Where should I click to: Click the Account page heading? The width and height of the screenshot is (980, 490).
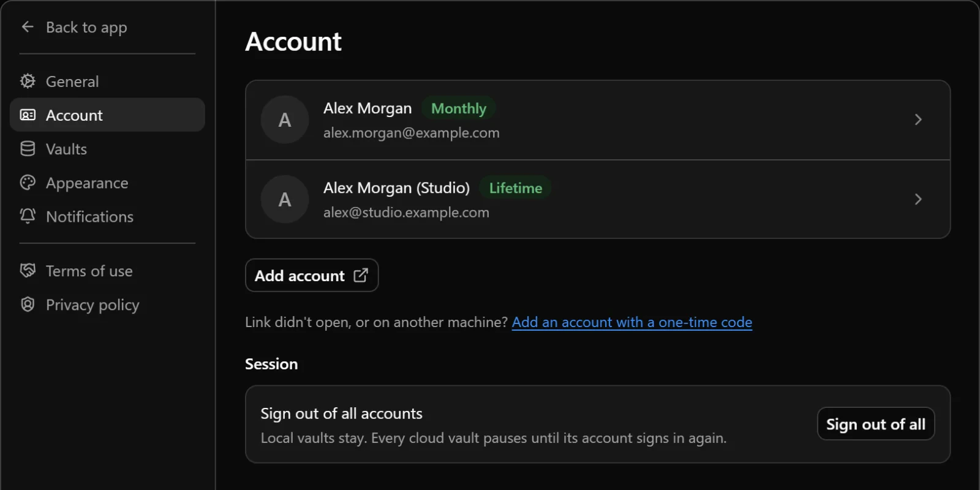coord(293,42)
